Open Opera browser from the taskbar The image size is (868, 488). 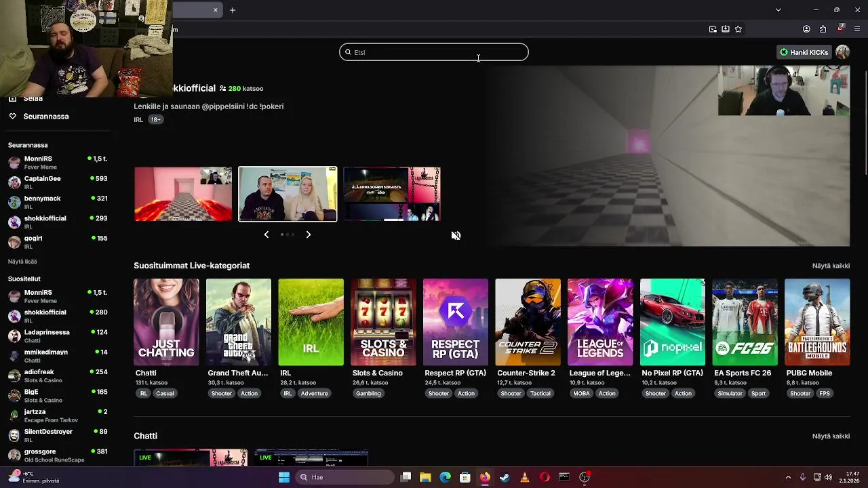545,477
